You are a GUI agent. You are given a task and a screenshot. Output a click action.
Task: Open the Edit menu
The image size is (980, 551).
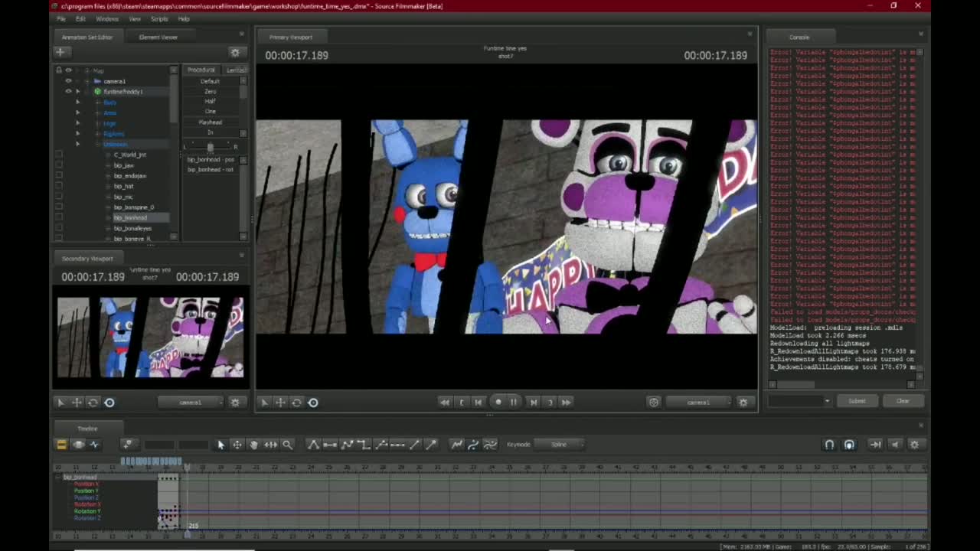point(80,18)
